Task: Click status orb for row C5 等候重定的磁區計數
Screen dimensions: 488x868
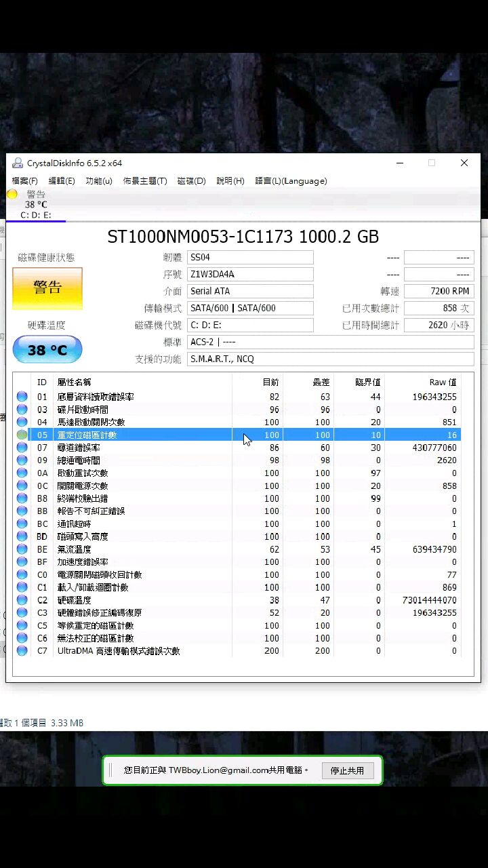Action: pyautogui.click(x=22, y=626)
